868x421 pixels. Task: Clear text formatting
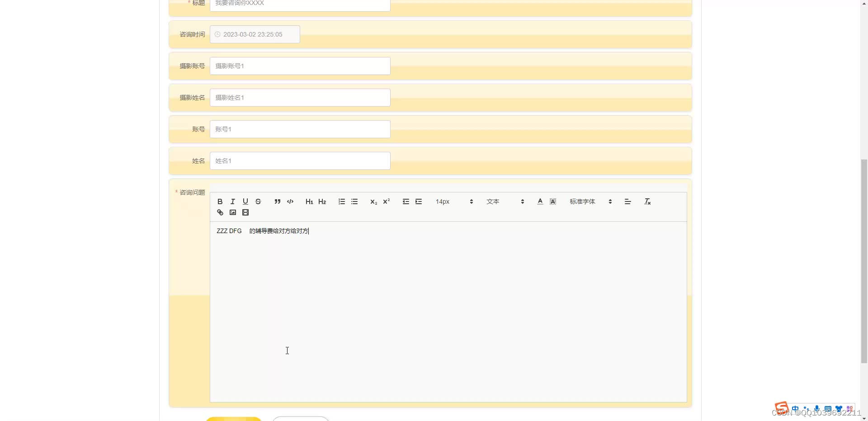[x=647, y=201]
